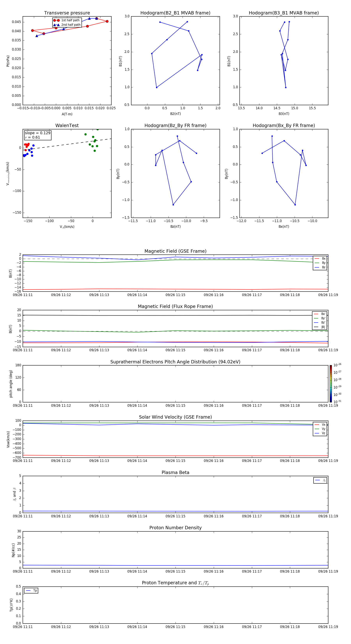Viewport: 351px width, 644px height.
Task: Click the βp legend in Plasma Beta plot
Action: [x=320, y=480]
